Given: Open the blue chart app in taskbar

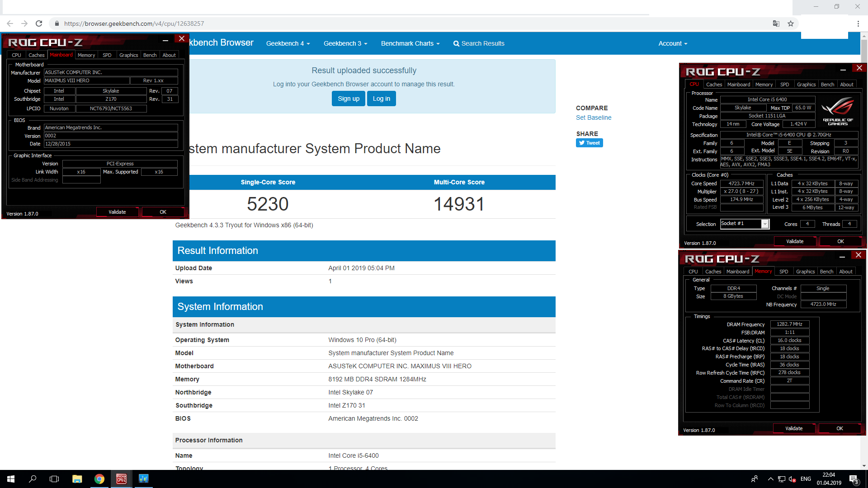Looking at the screenshot, I should 144,479.
